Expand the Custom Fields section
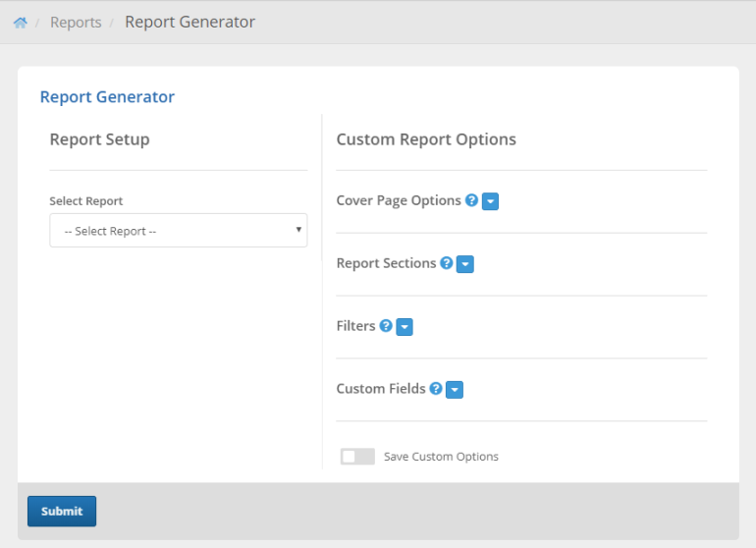756x548 pixels. coord(455,389)
